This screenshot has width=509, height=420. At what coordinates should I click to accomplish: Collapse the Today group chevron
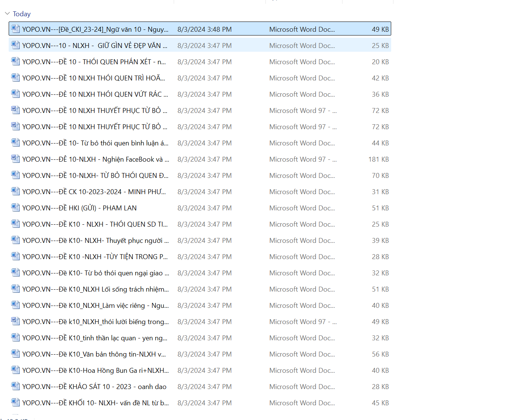(7, 14)
